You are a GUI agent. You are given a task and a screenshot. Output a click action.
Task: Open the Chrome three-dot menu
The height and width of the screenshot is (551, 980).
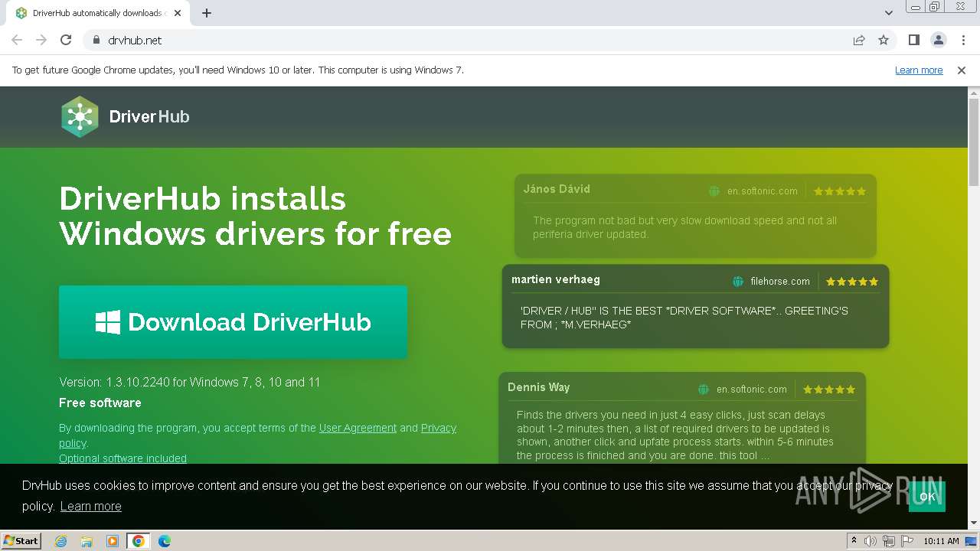[x=962, y=41]
